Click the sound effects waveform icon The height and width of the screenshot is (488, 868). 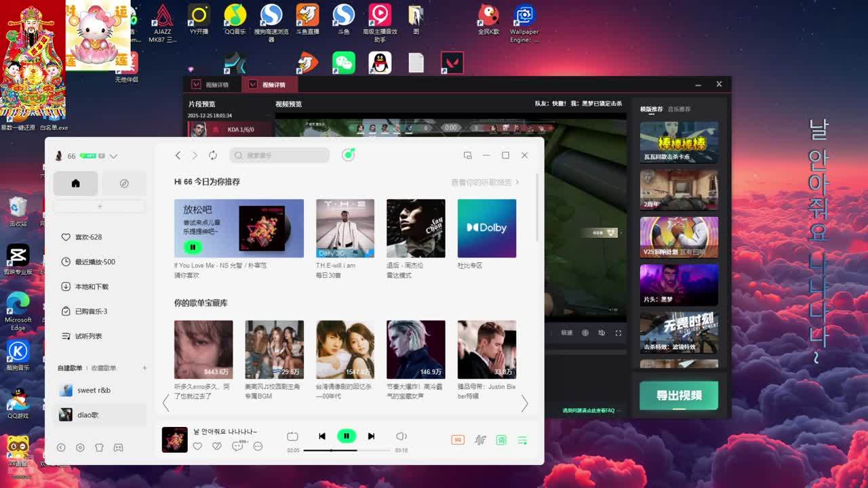[x=480, y=440]
